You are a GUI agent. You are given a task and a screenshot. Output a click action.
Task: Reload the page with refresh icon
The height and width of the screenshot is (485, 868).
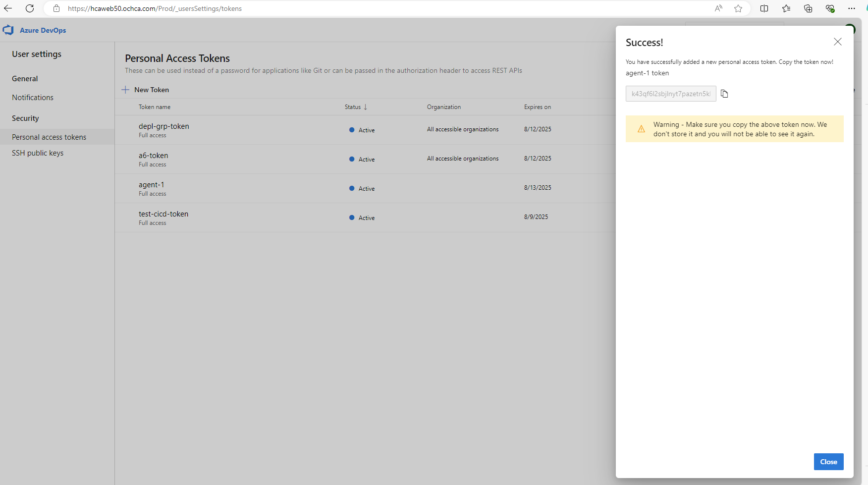30,8
